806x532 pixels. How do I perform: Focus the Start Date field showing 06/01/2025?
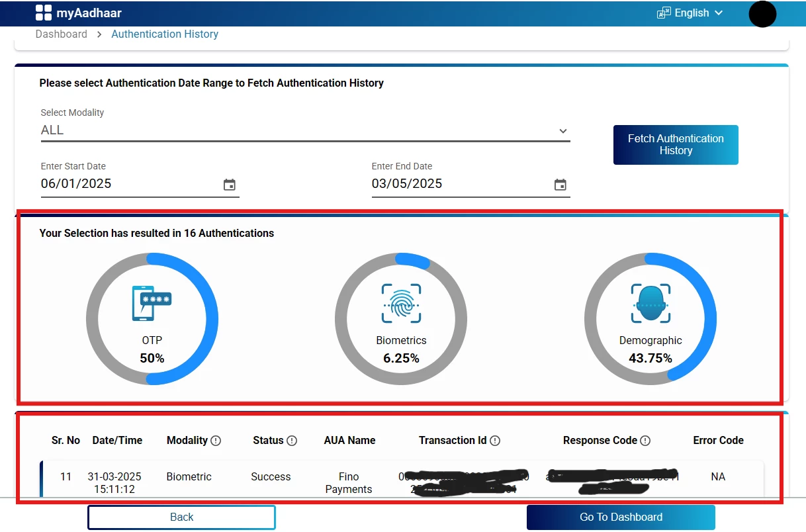pos(140,184)
